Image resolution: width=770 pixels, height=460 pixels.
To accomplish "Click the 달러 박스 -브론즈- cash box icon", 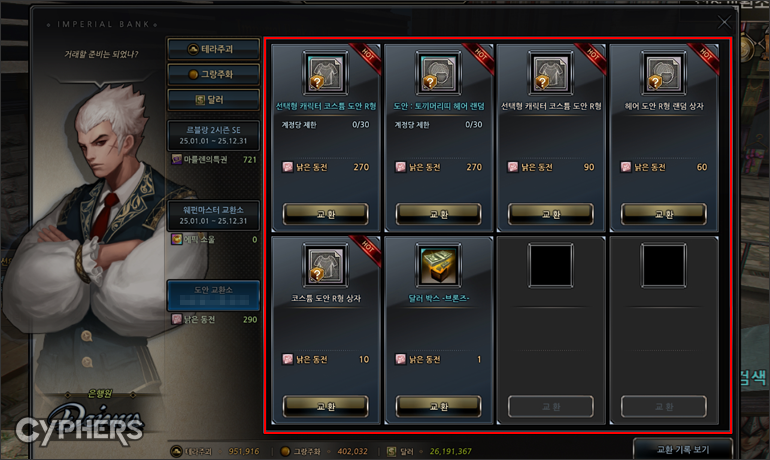I will coord(439,266).
